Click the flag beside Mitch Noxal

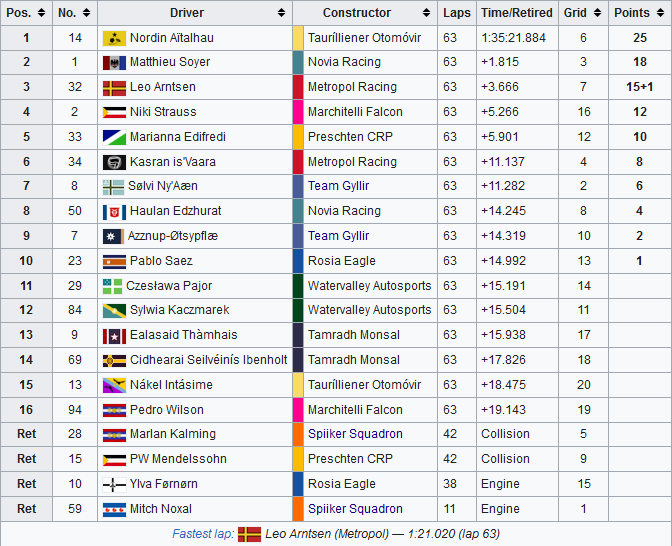tap(114, 509)
